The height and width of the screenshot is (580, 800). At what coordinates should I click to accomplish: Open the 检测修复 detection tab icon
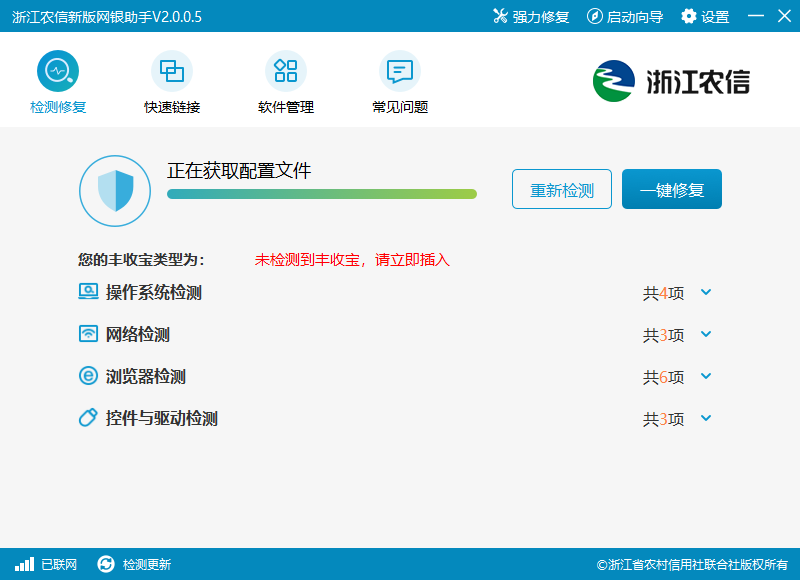(58, 71)
